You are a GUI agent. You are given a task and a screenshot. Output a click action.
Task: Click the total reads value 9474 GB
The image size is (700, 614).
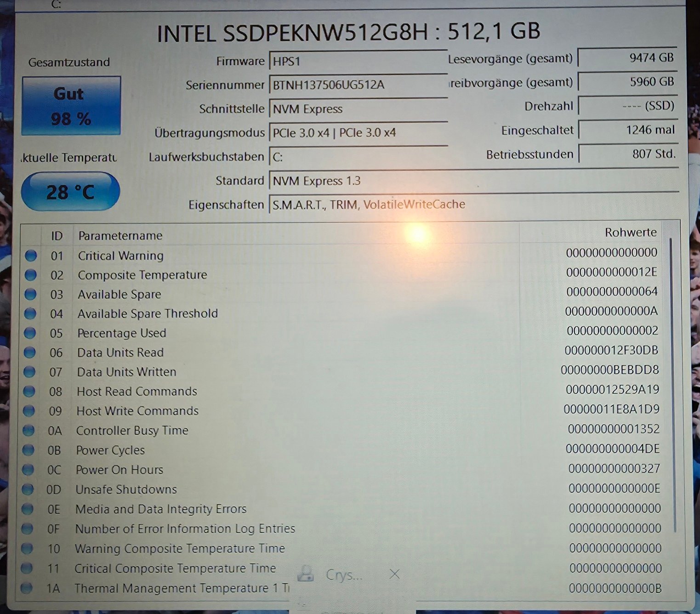click(x=627, y=58)
